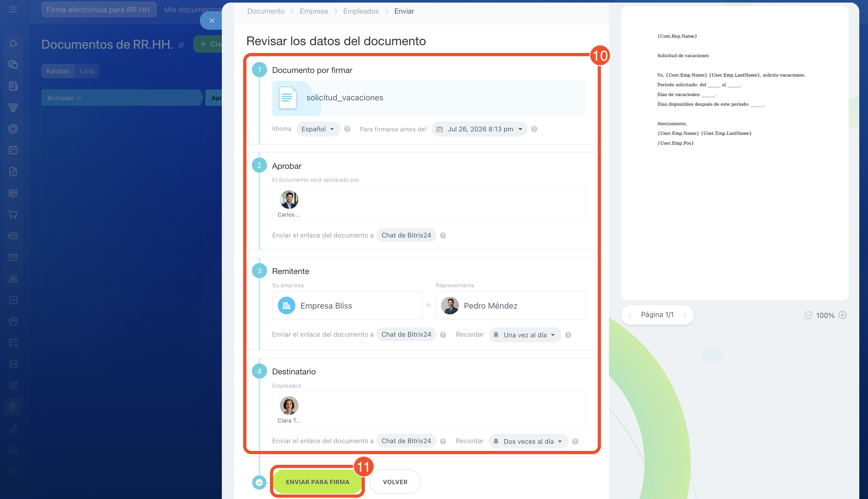
Task: Open shopping cart icon in left sidebar
Action: pyautogui.click(x=13, y=215)
